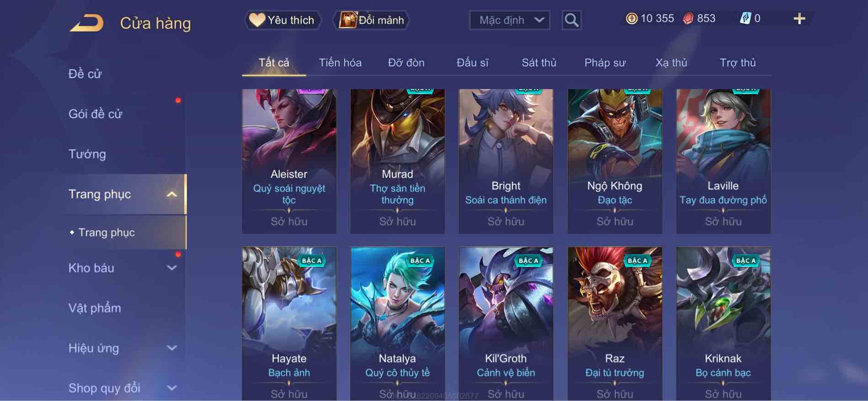Expand the Hiệu ứng sidebar section
This screenshot has width=868, height=401.
(172, 348)
